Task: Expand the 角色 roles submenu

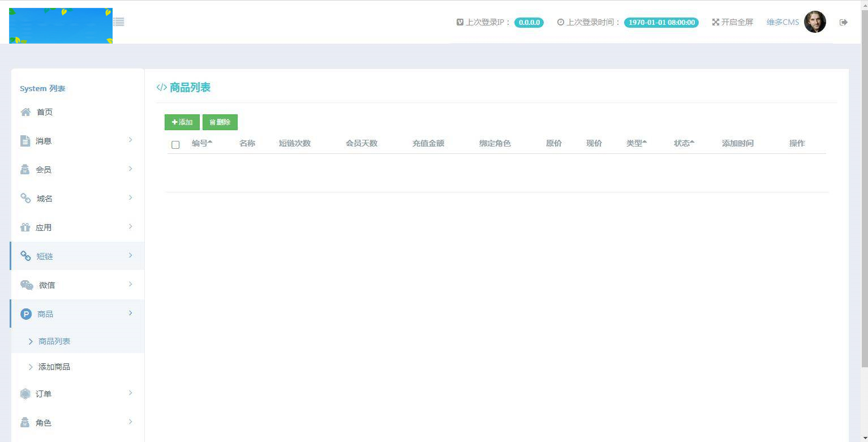Action: (131, 422)
